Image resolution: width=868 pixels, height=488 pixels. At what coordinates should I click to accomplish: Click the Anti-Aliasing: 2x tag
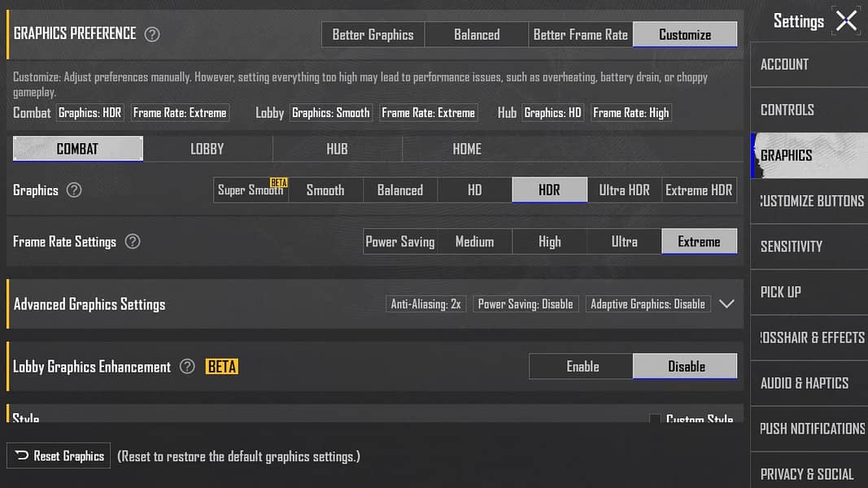pyautogui.click(x=425, y=303)
